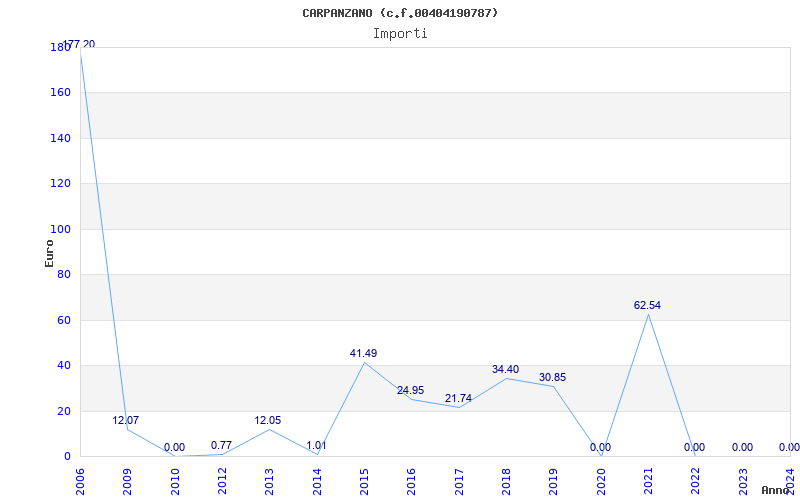Click the 0.00 label above 2020
This screenshot has height=500, width=800.
601,447
